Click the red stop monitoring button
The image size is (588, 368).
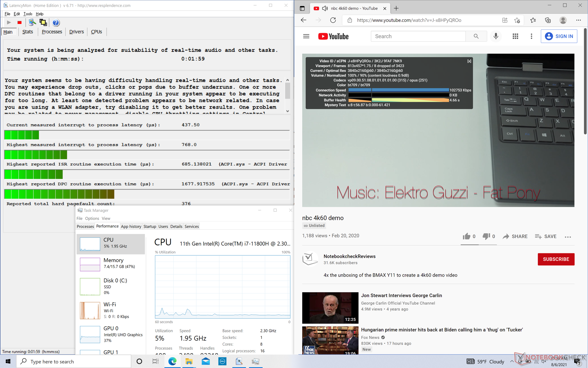pos(20,23)
